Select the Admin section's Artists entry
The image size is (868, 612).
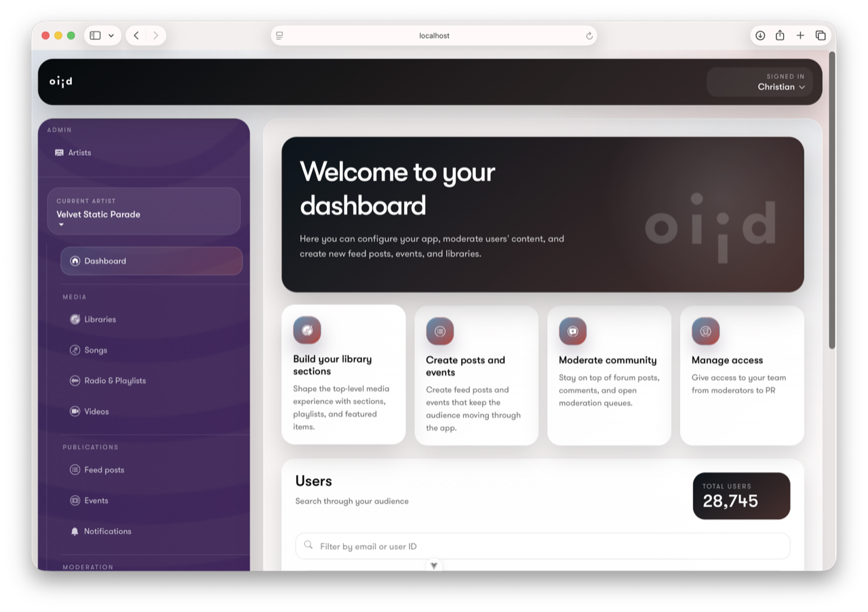point(79,152)
